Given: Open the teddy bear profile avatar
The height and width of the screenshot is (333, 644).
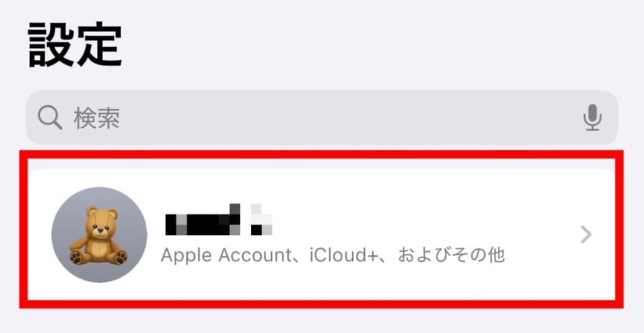Looking at the screenshot, I should pyautogui.click(x=99, y=234).
